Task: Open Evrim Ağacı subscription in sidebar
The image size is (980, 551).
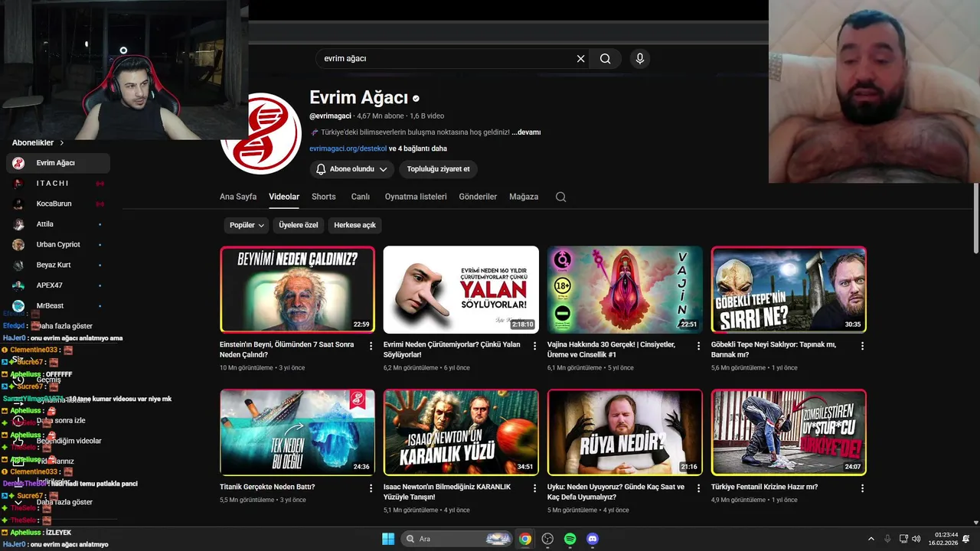Action: [58, 163]
